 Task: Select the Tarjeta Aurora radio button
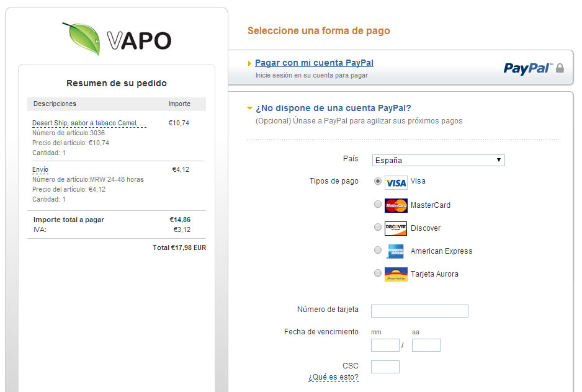click(377, 273)
